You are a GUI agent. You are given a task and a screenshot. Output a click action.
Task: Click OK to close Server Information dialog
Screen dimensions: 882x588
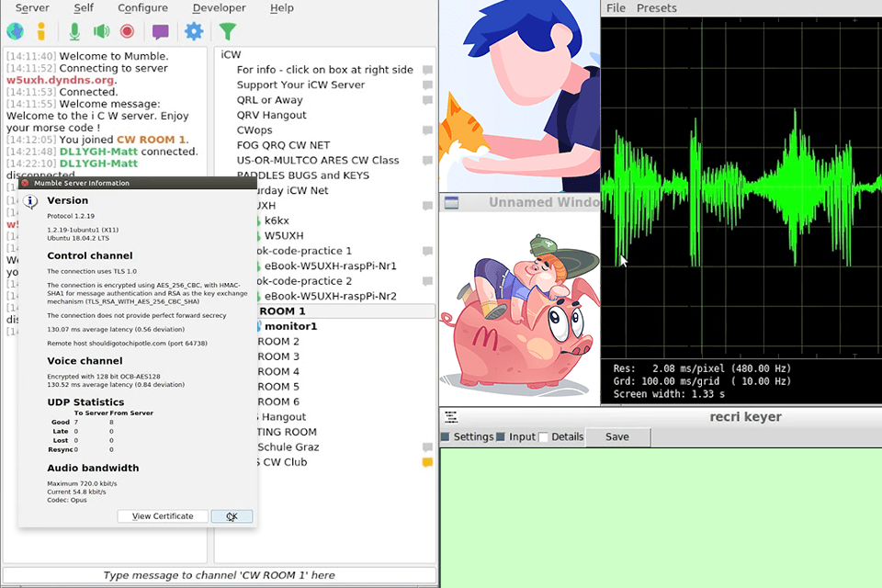point(231,515)
